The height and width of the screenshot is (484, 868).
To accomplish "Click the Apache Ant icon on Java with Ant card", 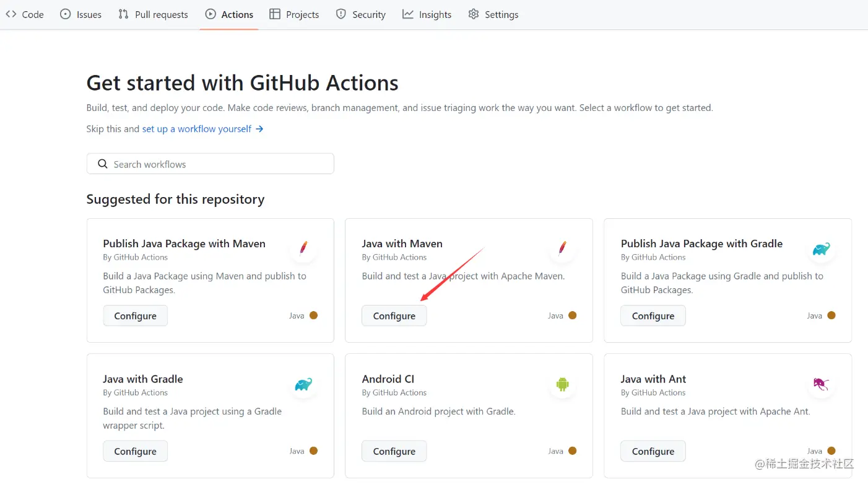I will pyautogui.click(x=821, y=385).
